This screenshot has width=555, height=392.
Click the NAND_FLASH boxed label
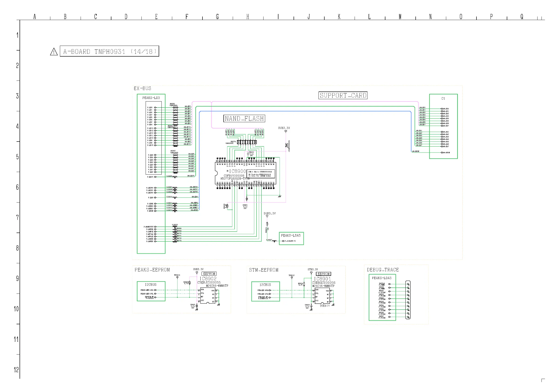(244, 118)
